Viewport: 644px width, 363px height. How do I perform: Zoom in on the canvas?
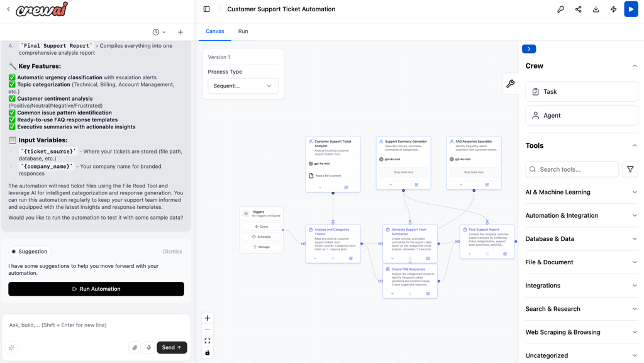[x=208, y=318]
